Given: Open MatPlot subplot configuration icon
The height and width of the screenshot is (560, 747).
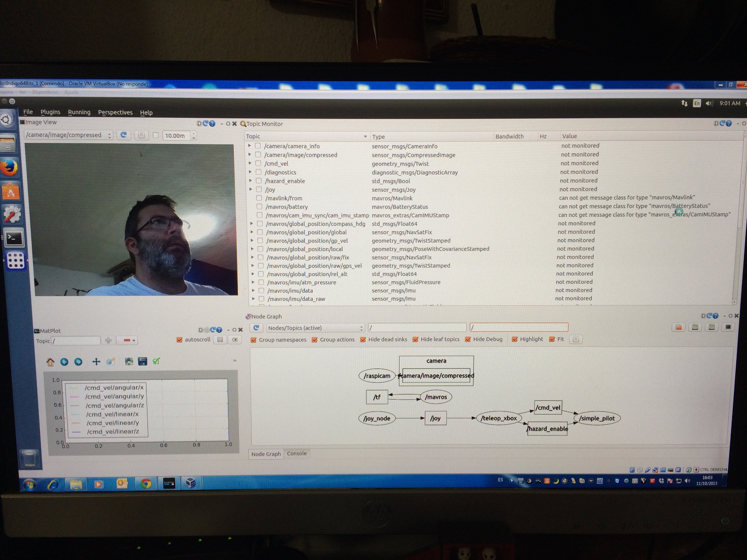Looking at the screenshot, I should (129, 361).
